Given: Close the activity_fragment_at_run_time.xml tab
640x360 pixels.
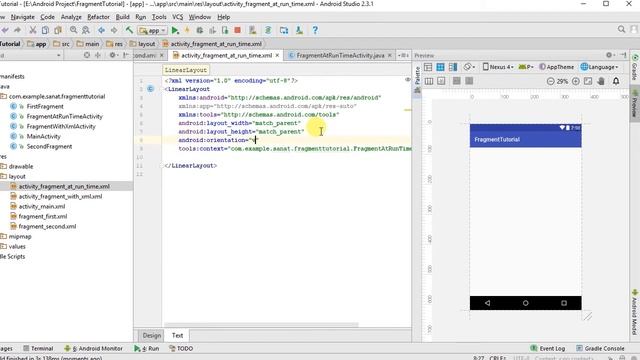Looking at the screenshot, I should 278,55.
